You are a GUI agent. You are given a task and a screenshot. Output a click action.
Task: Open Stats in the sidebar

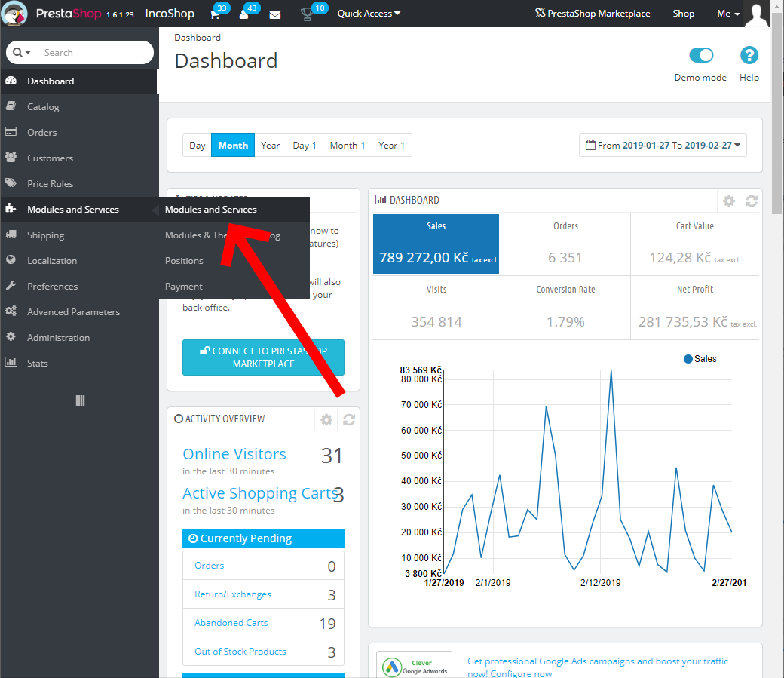point(79,363)
